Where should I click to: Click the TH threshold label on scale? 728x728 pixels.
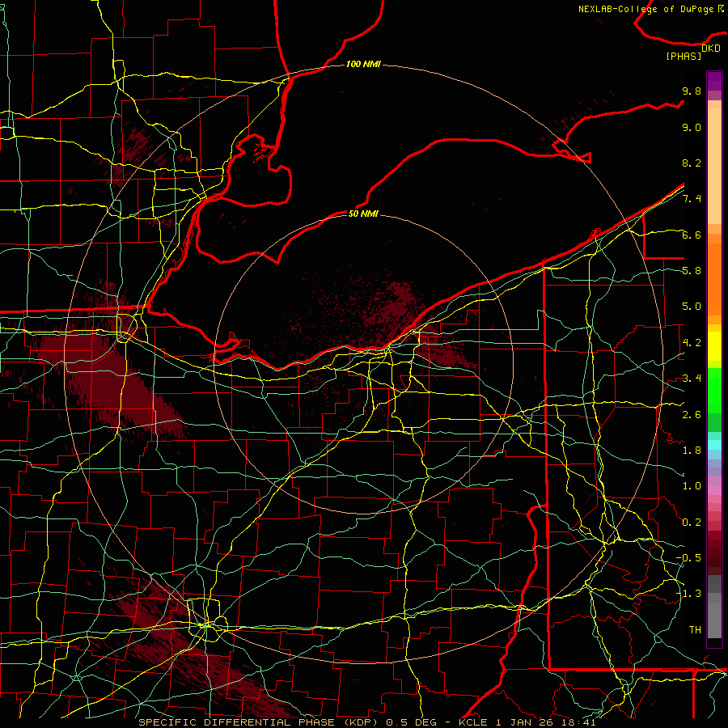click(695, 630)
